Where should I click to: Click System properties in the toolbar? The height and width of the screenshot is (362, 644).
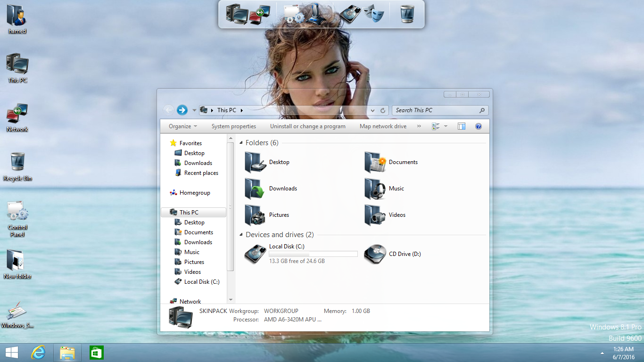tap(234, 126)
